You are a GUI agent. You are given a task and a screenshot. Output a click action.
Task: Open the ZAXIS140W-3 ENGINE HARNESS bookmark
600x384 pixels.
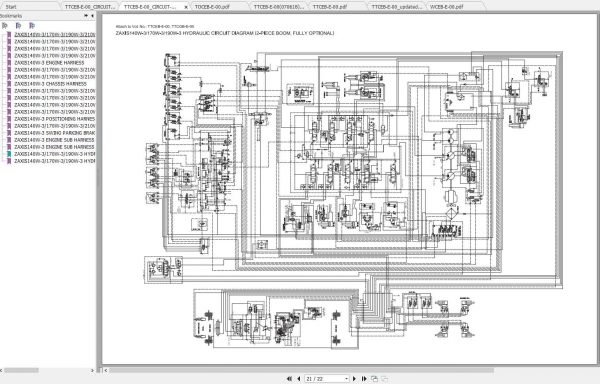[49, 63]
